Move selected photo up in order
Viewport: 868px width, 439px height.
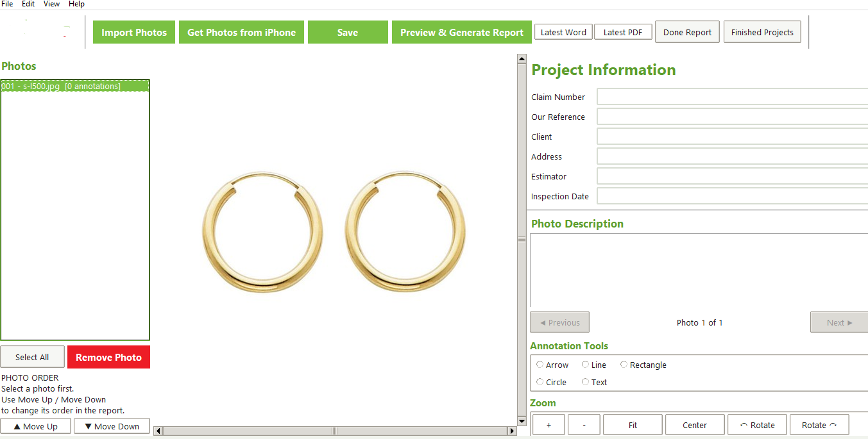[x=36, y=426]
